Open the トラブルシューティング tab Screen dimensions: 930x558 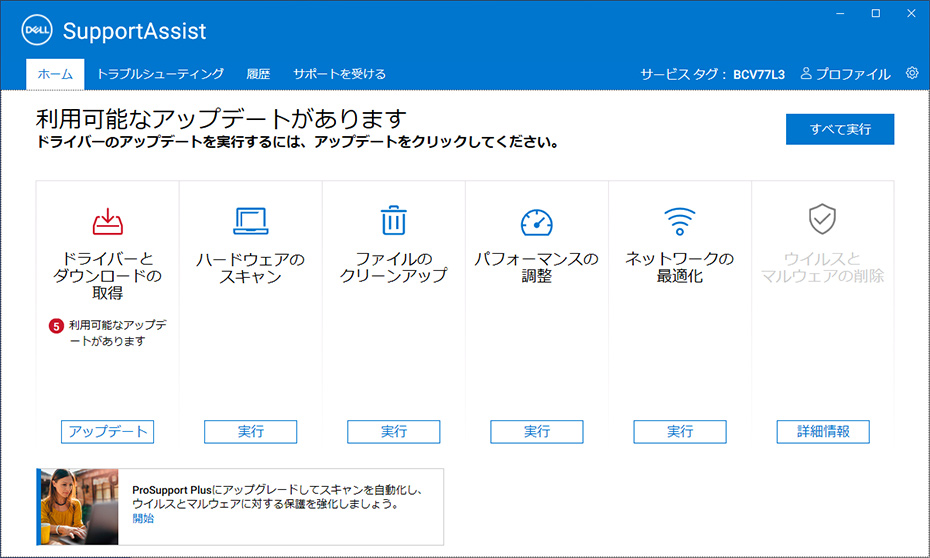click(160, 74)
